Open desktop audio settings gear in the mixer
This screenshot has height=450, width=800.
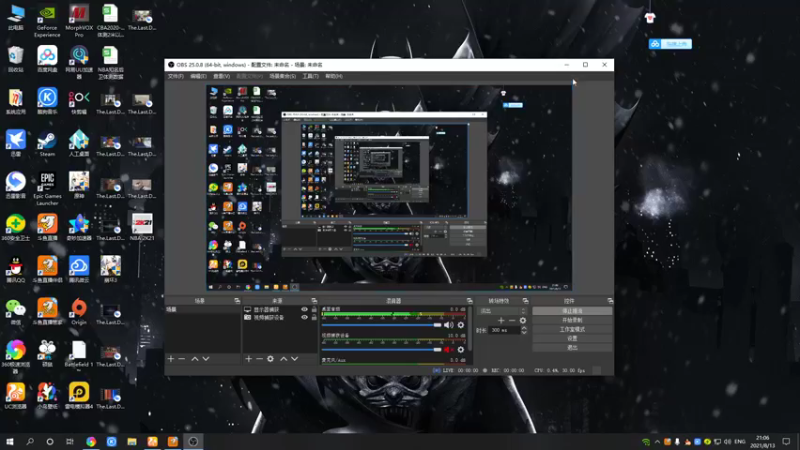461,325
